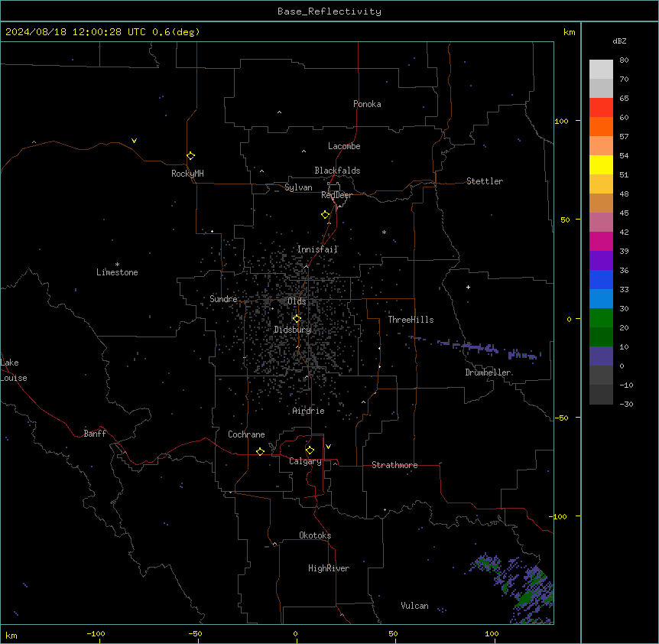Select the orange 60 dBZ legend swatch
This screenshot has width=659, height=644.
[601, 126]
